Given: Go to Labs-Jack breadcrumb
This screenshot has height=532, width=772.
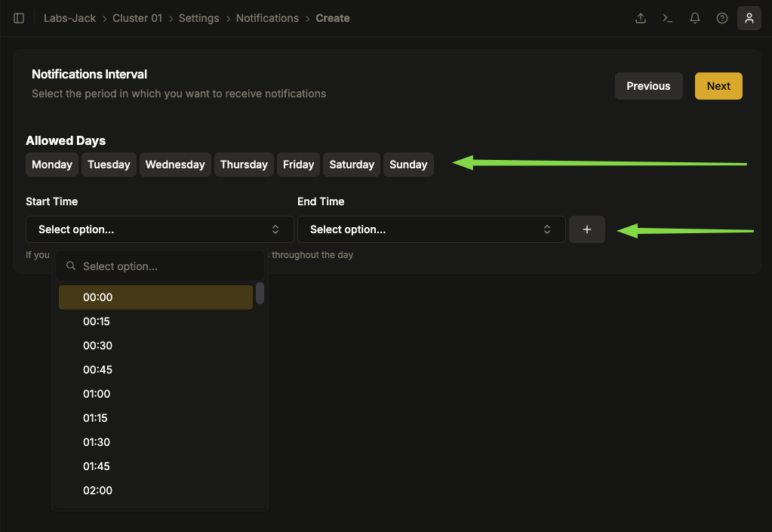Looking at the screenshot, I should 69,18.
